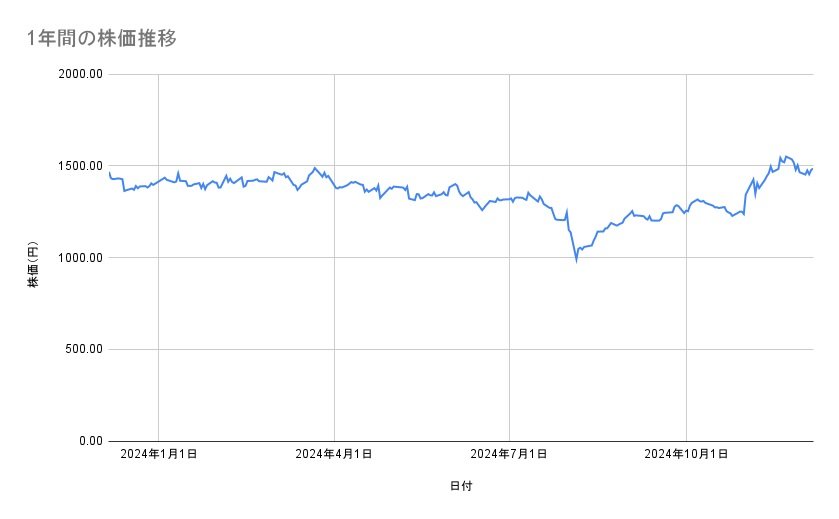Image resolution: width=839 pixels, height=519 pixels.
Task: Click the line where it crosses the 2024年1月1日 gridline
Action: click(158, 180)
